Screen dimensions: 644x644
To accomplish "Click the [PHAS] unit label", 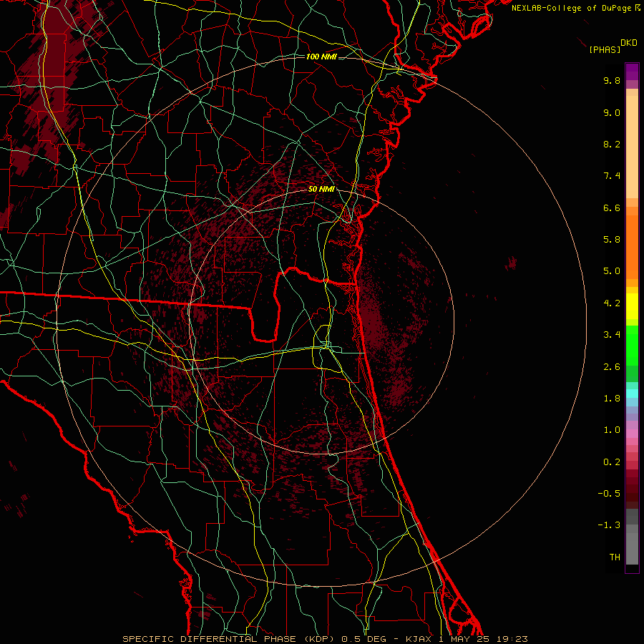I will tap(605, 49).
